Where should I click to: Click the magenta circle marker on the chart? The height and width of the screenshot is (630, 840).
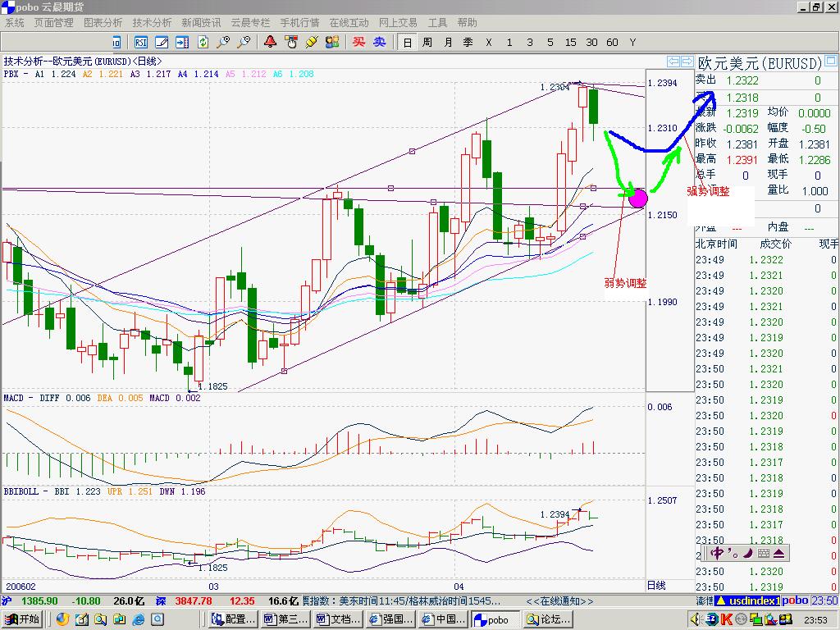pos(637,197)
